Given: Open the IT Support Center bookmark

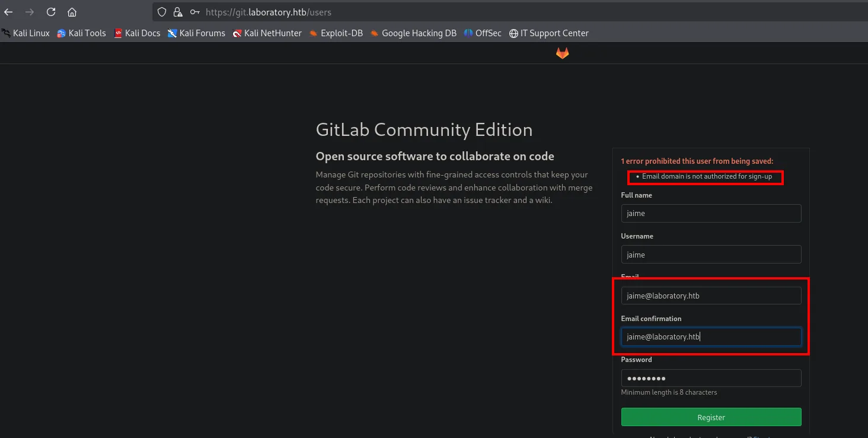Looking at the screenshot, I should 549,33.
